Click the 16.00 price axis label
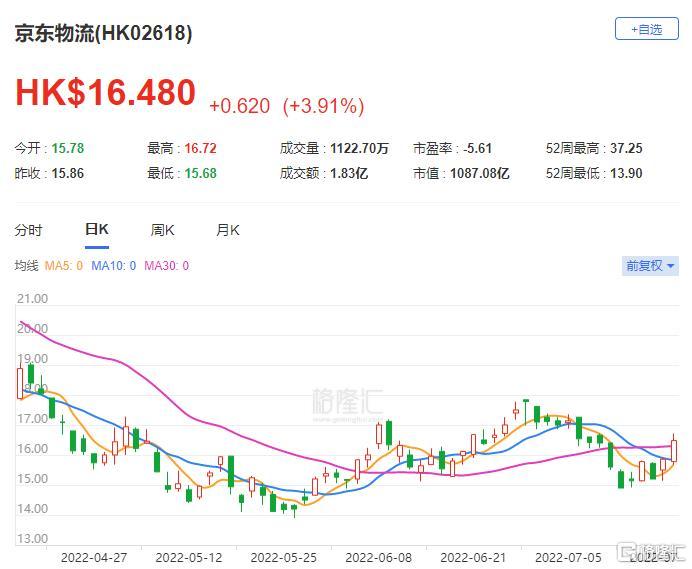Image resolution: width=692 pixels, height=569 pixels. [32, 449]
